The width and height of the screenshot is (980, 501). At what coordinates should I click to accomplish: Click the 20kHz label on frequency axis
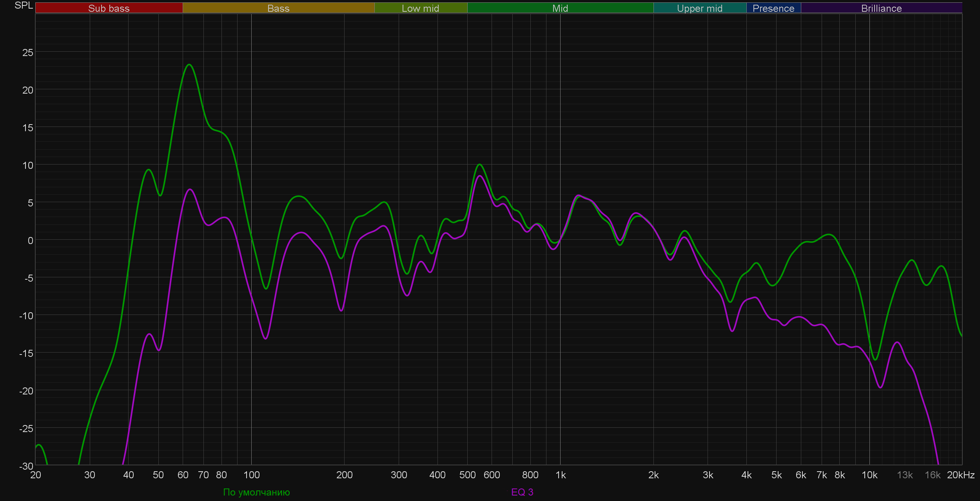tap(960, 475)
